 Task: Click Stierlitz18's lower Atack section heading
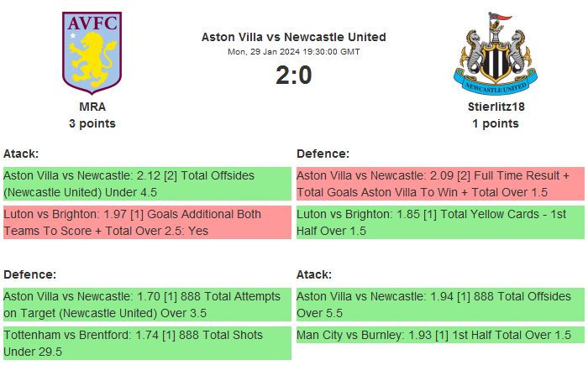315,274
